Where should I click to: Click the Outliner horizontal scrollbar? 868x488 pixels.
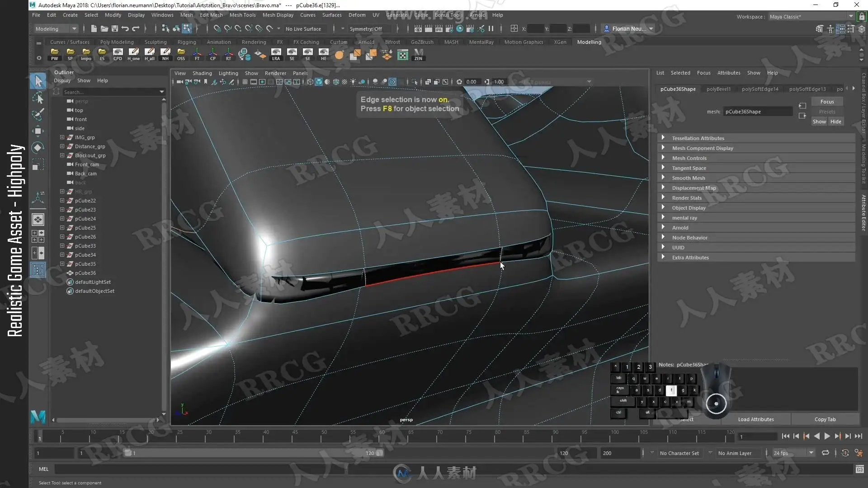(x=105, y=420)
